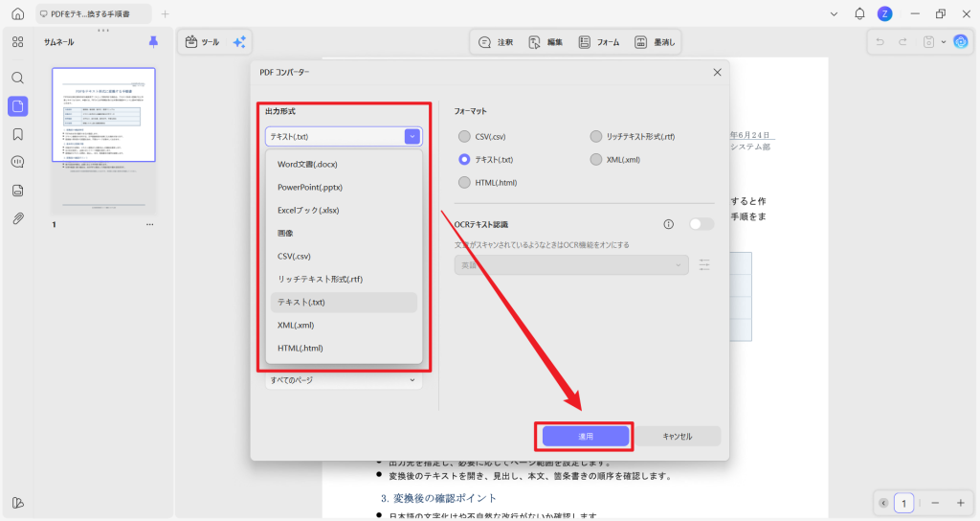This screenshot has width=980, height=521.
Task: Open the attachments paperclip icon
Action: click(x=17, y=218)
